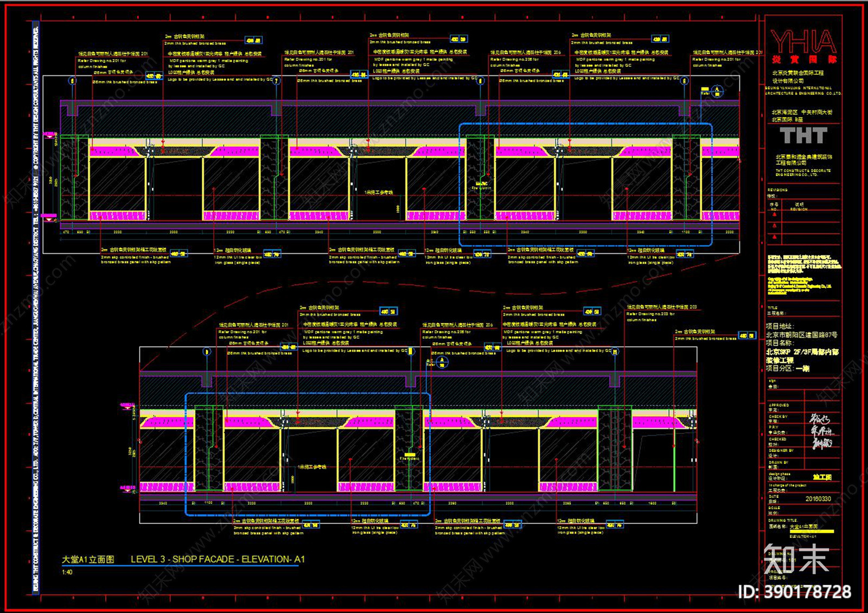The width and height of the screenshot is (868, 613).
Task: Click the address "北京市朝阳区建国路87号"
Action: [x=801, y=335]
